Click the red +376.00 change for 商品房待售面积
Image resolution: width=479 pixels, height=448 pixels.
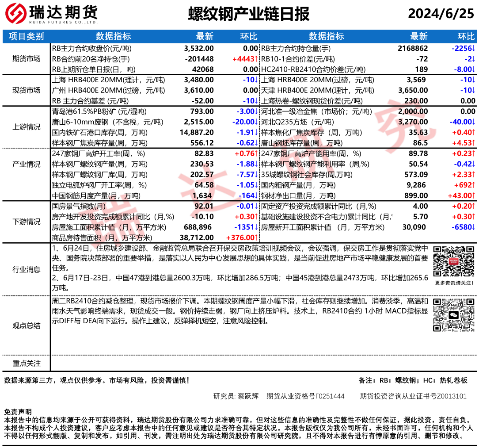(x=241, y=238)
